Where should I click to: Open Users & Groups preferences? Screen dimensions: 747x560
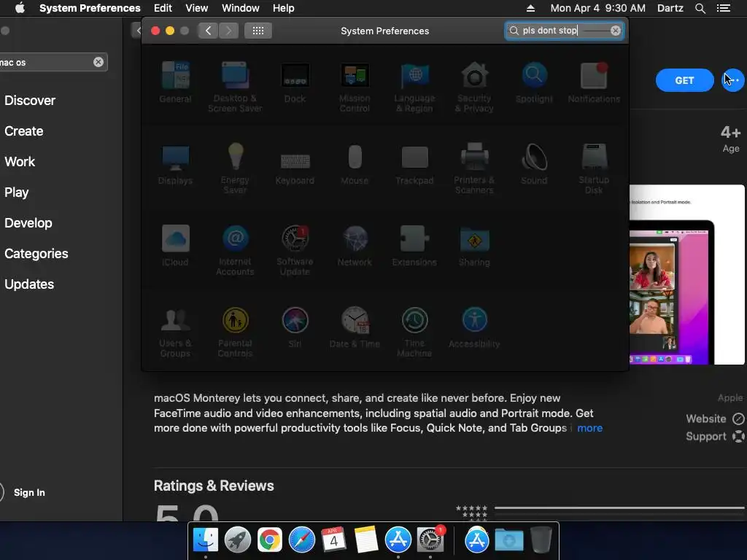pyautogui.click(x=175, y=332)
